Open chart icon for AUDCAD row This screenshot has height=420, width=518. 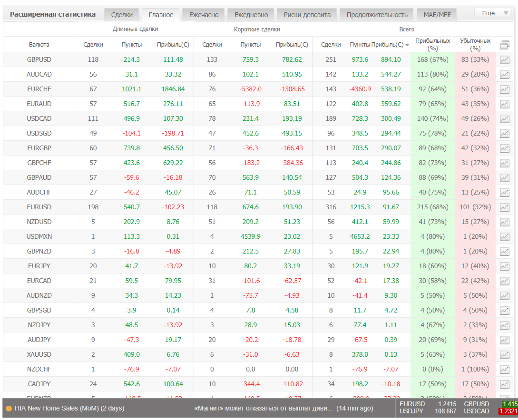[504, 75]
